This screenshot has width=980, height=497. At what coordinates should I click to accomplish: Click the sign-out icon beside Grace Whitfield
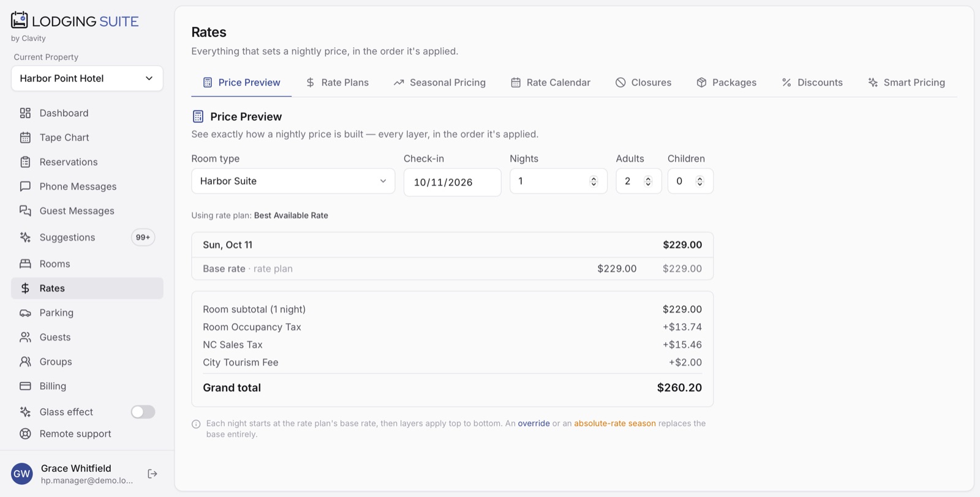coord(153,474)
